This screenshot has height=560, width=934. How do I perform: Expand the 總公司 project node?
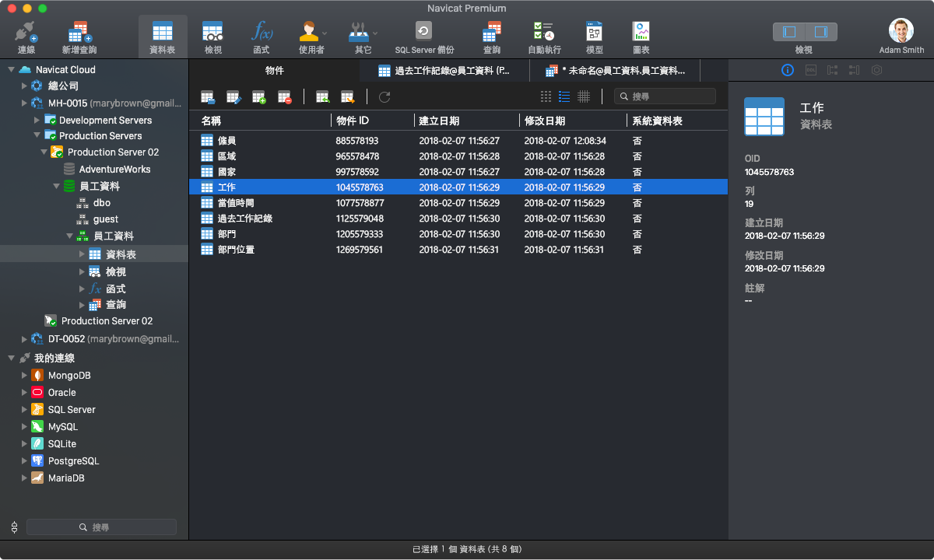[24, 86]
